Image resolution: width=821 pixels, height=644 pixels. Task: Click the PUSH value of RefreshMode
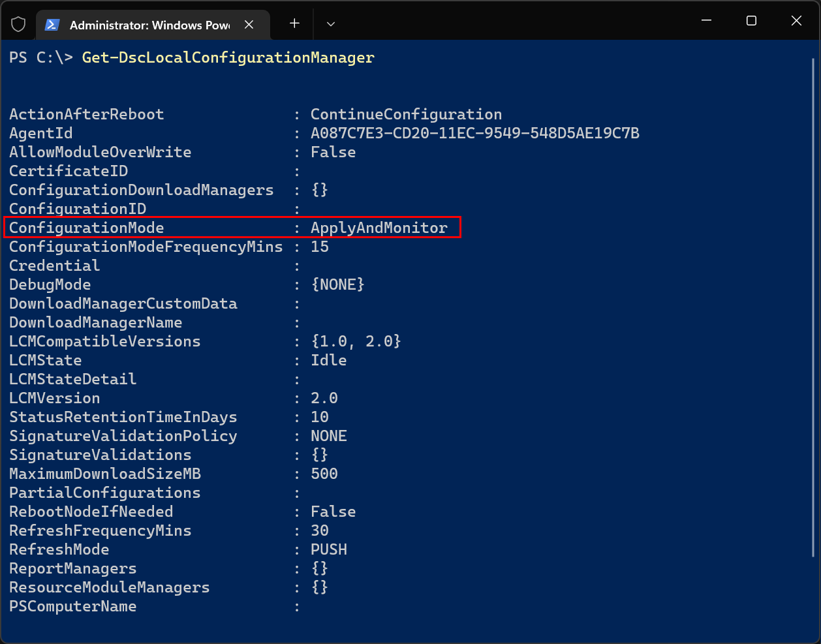[x=329, y=549]
